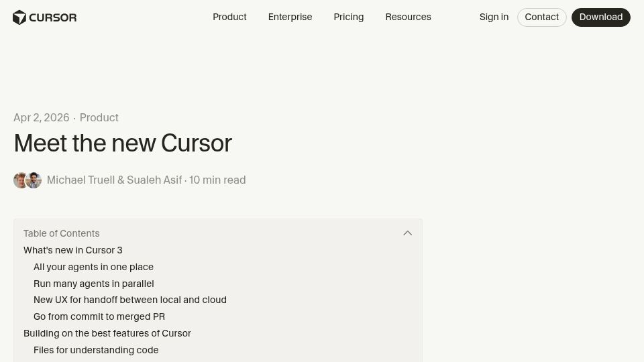This screenshot has width=644, height=362.
Task: Open the Product menu
Action: [x=229, y=17]
